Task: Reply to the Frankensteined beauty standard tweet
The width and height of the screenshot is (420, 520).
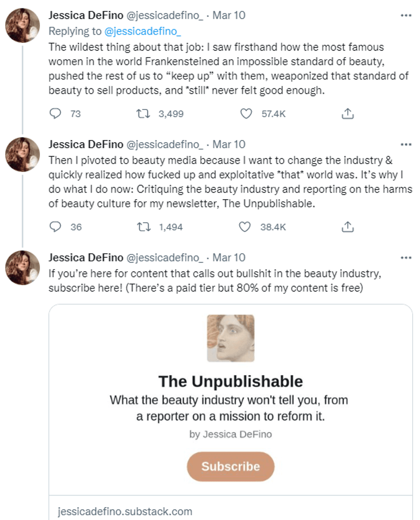Action: coord(56,114)
